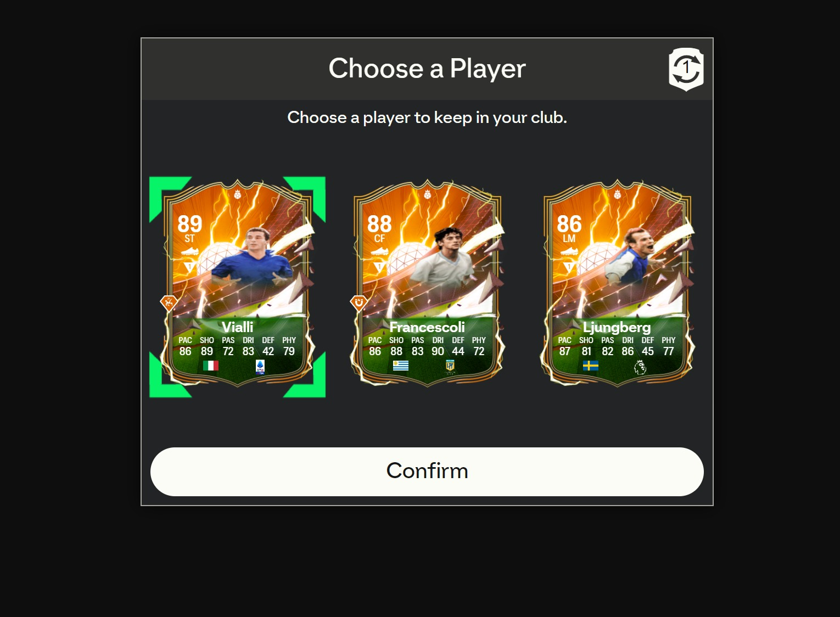The image size is (840, 617).
Task: Confirm the player selection
Action: coord(427,472)
